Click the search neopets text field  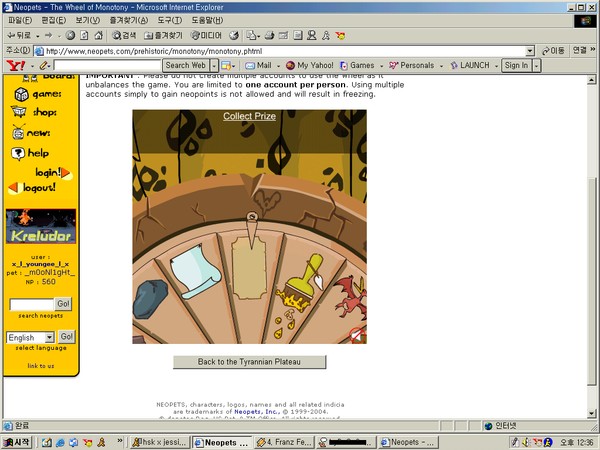tap(32, 305)
